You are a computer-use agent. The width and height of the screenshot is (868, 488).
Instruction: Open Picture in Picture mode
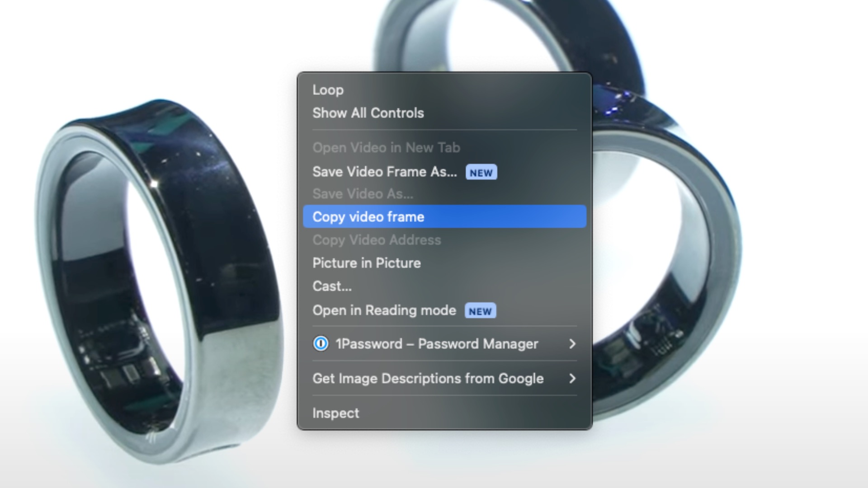(366, 263)
